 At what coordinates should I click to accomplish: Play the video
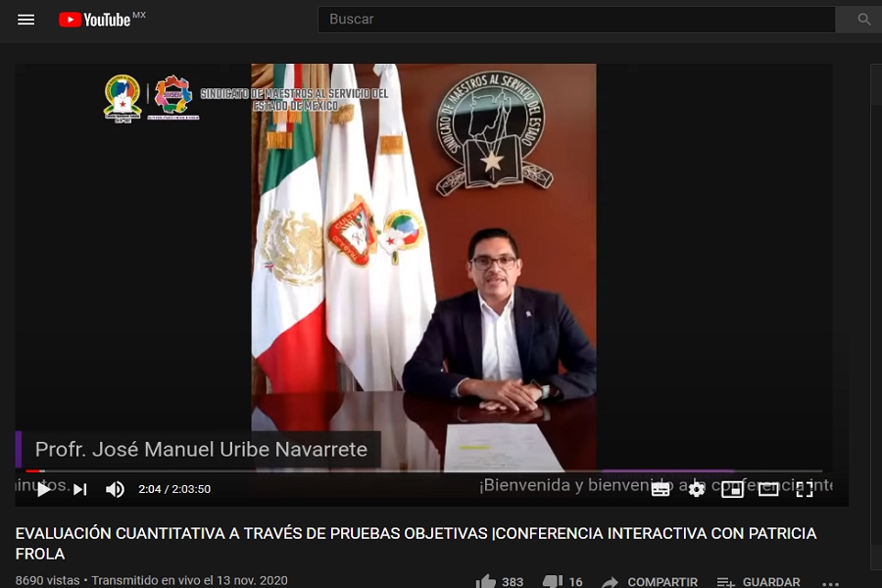point(44,489)
